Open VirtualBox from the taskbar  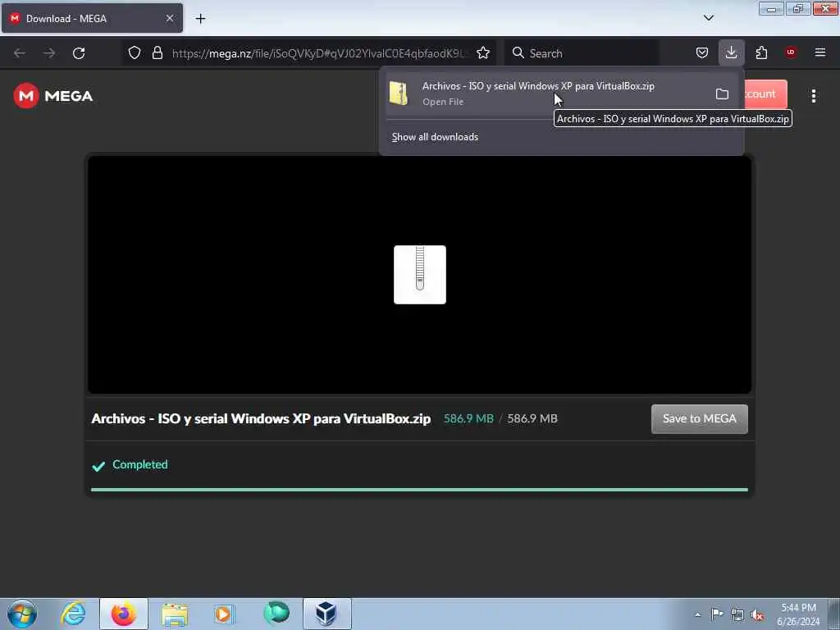coord(326,614)
